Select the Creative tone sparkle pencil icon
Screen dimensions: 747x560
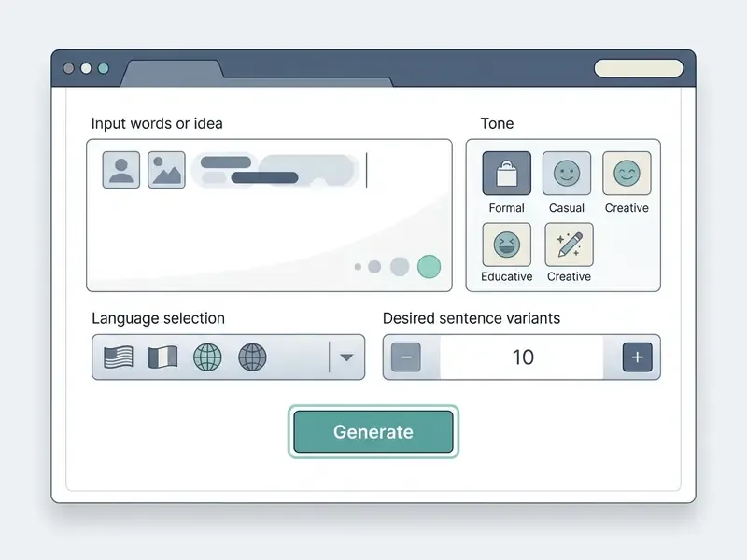pyautogui.click(x=570, y=245)
